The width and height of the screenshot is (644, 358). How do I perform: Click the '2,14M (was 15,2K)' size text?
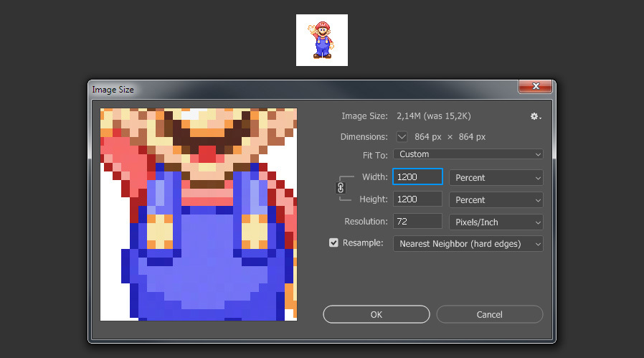(434, 116)
